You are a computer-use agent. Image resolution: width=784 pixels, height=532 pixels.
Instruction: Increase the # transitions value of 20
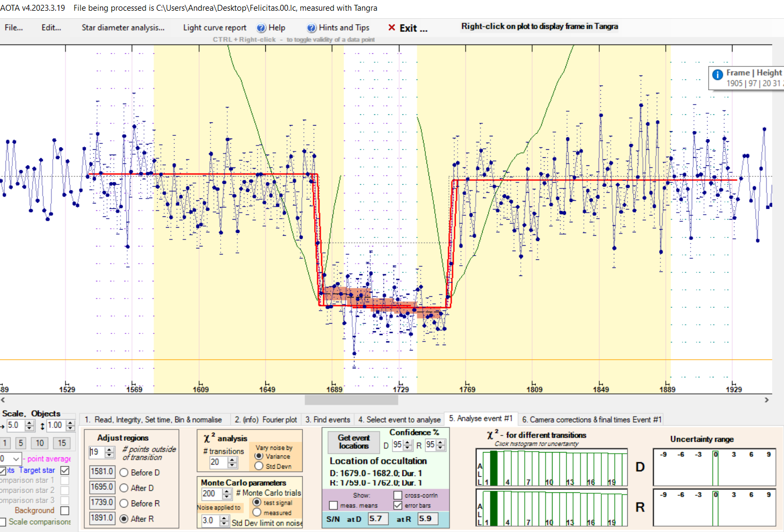[232, 460]
